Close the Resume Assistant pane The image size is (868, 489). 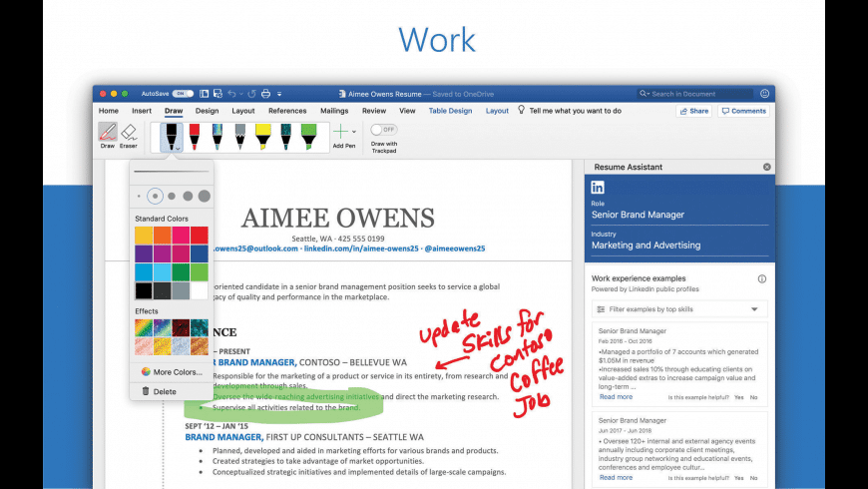766,167
